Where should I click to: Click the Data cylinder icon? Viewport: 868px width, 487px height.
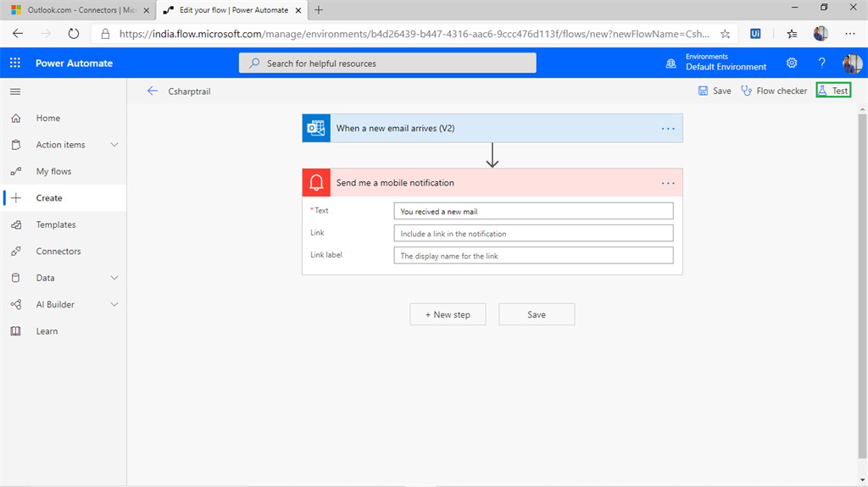click(x=16, y=278)
